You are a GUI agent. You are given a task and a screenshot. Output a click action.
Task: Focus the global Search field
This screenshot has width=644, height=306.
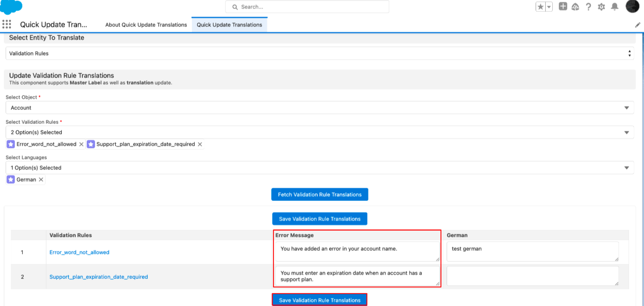307,7
